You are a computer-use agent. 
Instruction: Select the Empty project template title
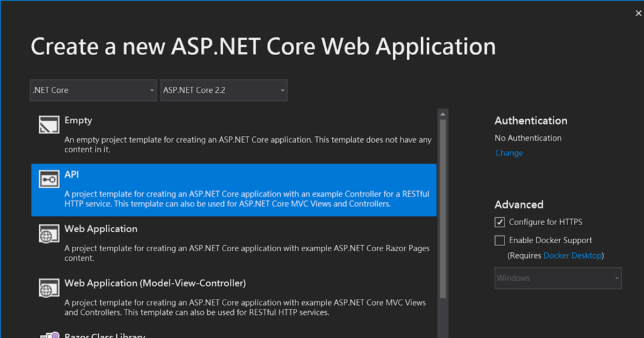(x=78, y=121)
